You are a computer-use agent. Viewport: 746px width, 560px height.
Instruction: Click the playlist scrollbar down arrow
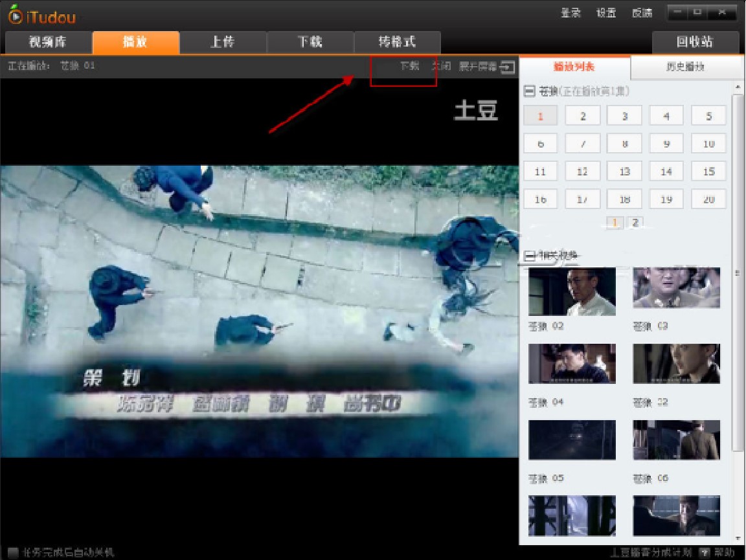click(x=738, y=539)
